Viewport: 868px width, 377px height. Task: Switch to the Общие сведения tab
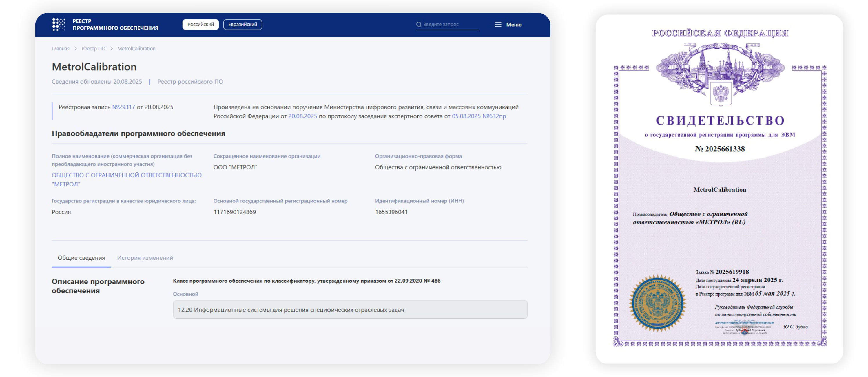pyautogui.click(x=81, y=258)
